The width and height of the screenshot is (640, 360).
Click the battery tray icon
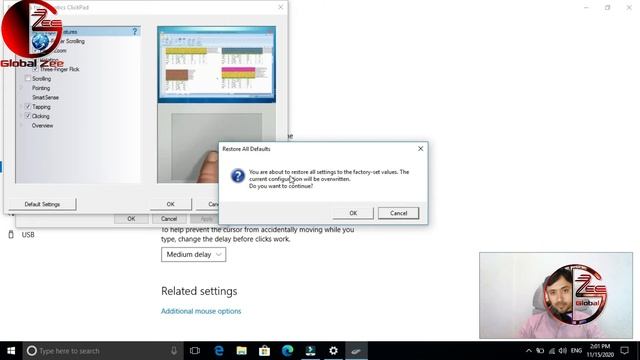coord(540,351)
